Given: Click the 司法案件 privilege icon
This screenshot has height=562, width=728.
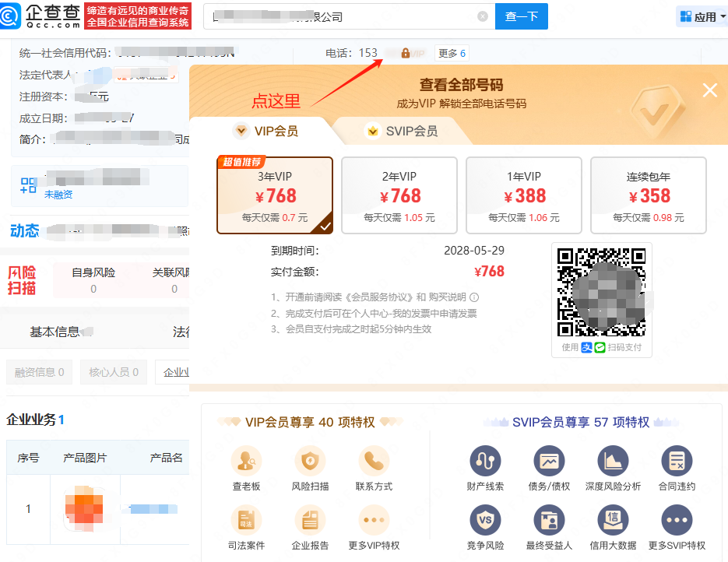Looking at the screenshot, I should 246,520.
